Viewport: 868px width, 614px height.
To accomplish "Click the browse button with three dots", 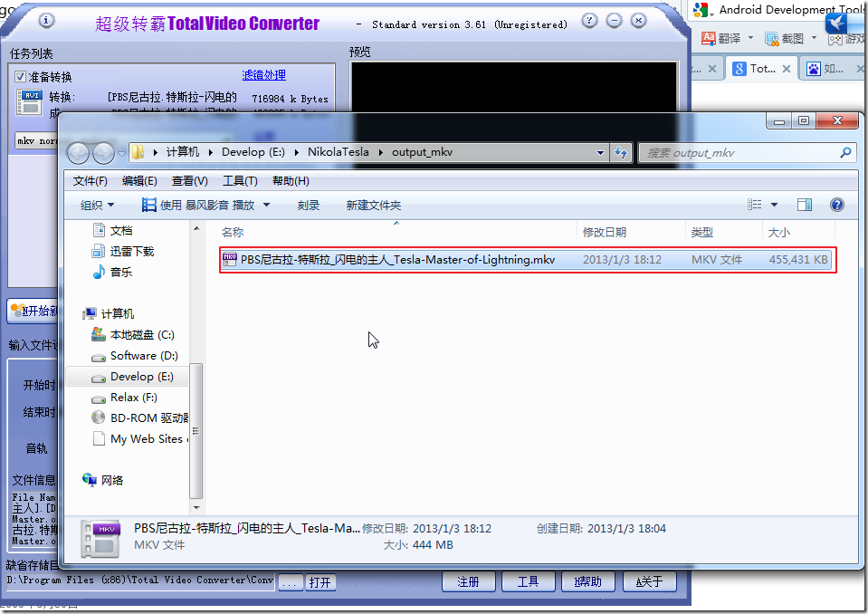I will click(291, 582).
